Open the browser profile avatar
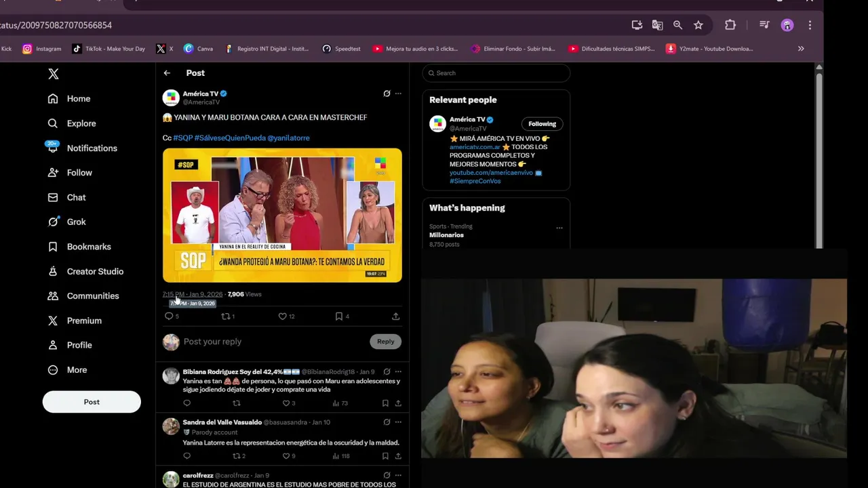Image resolution: width=868 pixels, height=488 pixels. pos(787,25)
